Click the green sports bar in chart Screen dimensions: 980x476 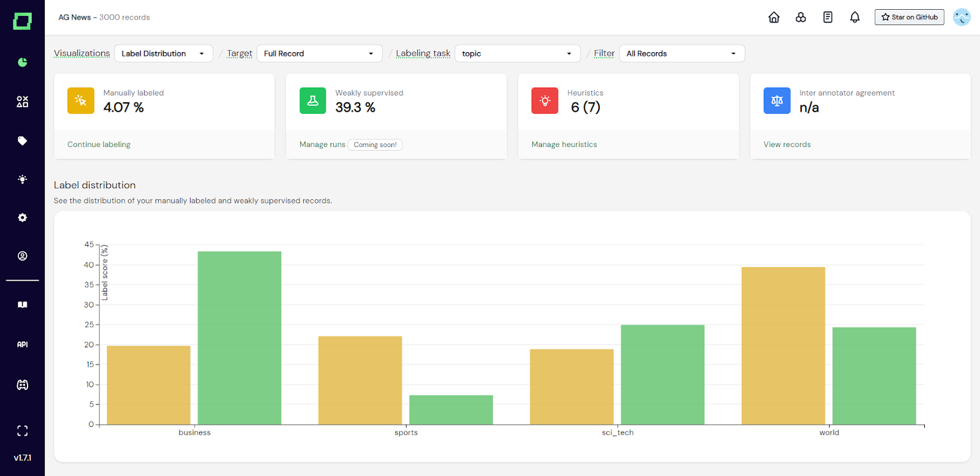click(451, 410)
